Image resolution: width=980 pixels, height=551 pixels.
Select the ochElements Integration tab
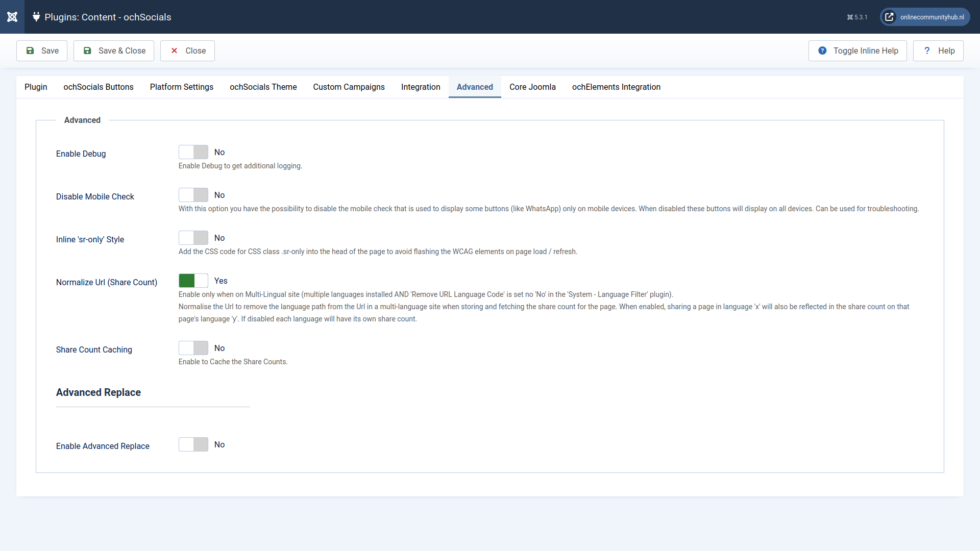(x=616, y=87)
